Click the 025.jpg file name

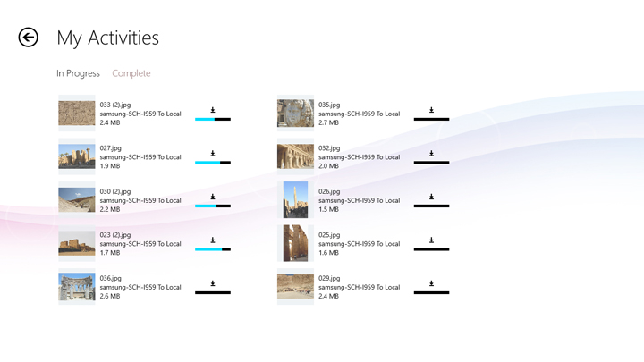(x=329, y=235)
